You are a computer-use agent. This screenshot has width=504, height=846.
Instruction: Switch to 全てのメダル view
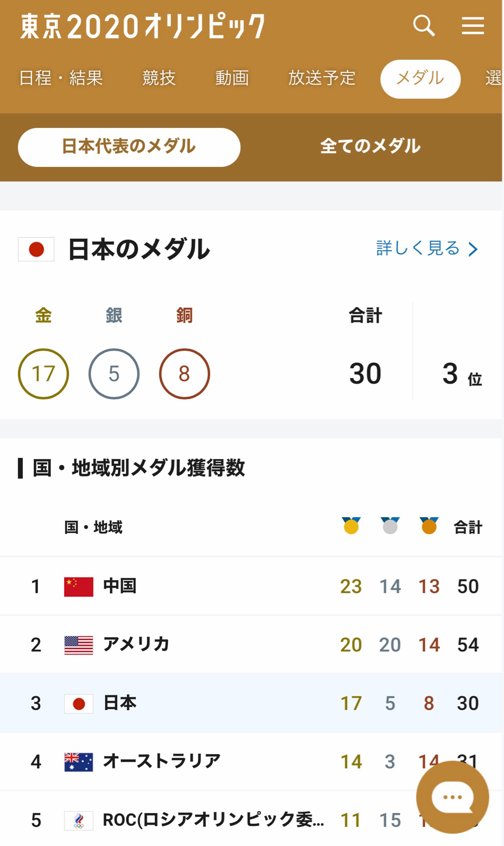tap(370, 146)
